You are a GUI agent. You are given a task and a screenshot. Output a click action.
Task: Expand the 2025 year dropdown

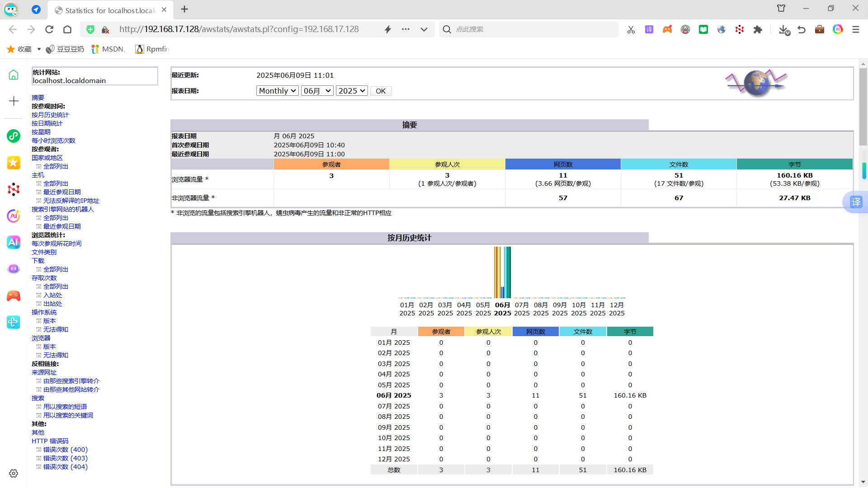(351, 91)
